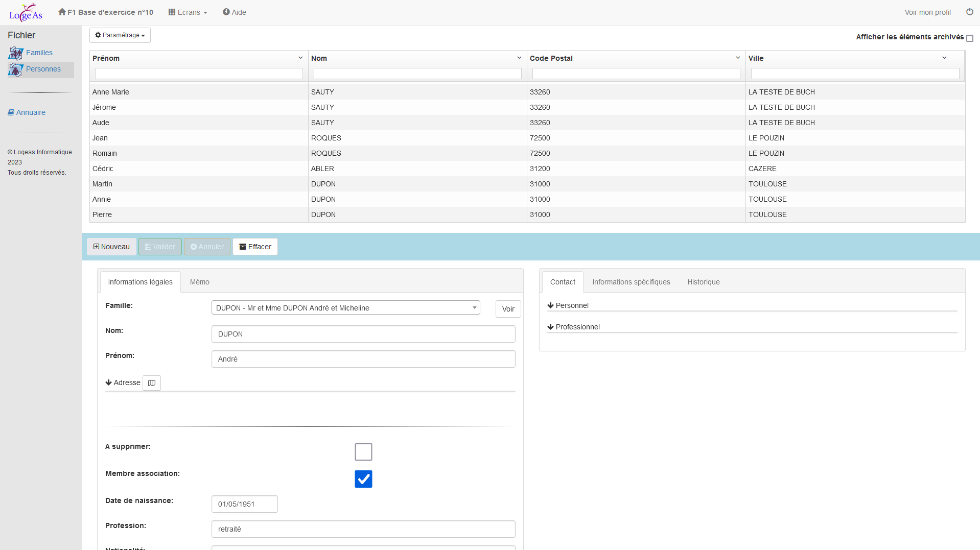
Task: Select the Personnes sidebar icon
Action: point(16,69)
